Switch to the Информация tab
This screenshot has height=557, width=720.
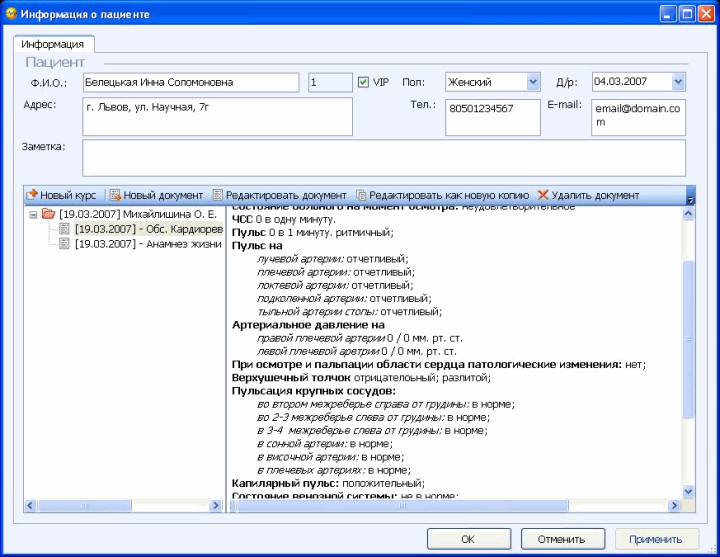[53, 44]
